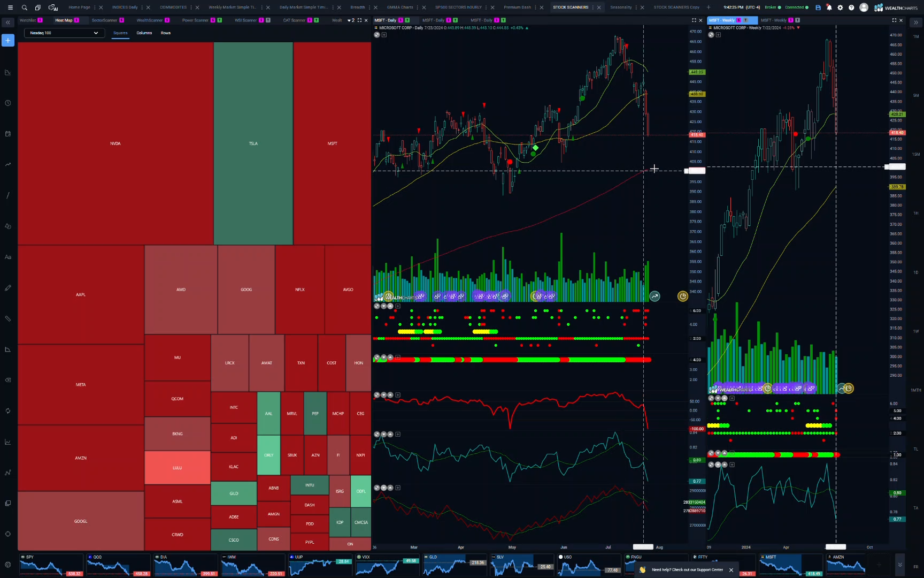Open the notifications bell
Image resolution: width=924 pixels, height=578 pixels.
829,7
